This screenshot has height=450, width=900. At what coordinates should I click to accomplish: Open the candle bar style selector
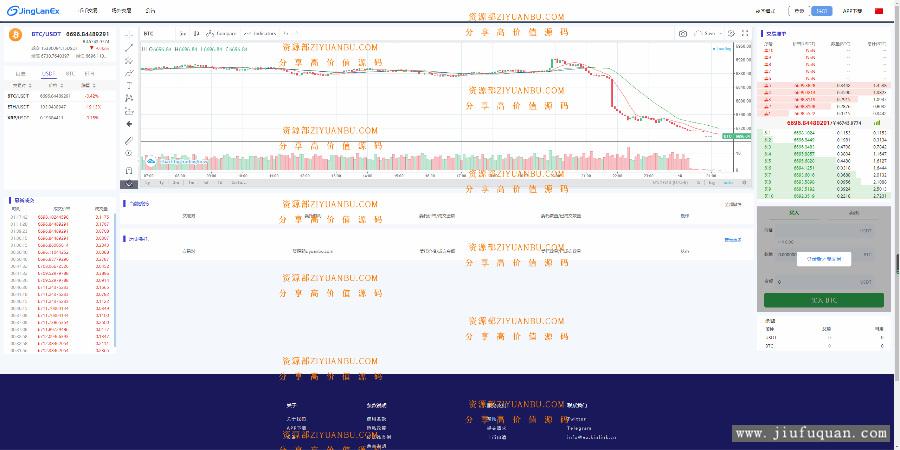pyautogui.click(x=197, y=33)
